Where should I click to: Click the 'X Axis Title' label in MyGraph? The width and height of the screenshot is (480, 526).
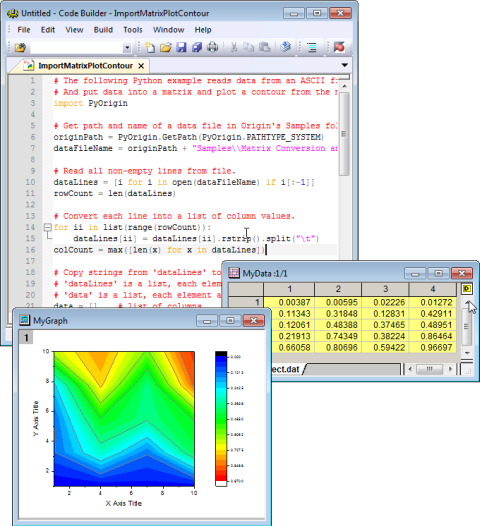coord(124,503)
